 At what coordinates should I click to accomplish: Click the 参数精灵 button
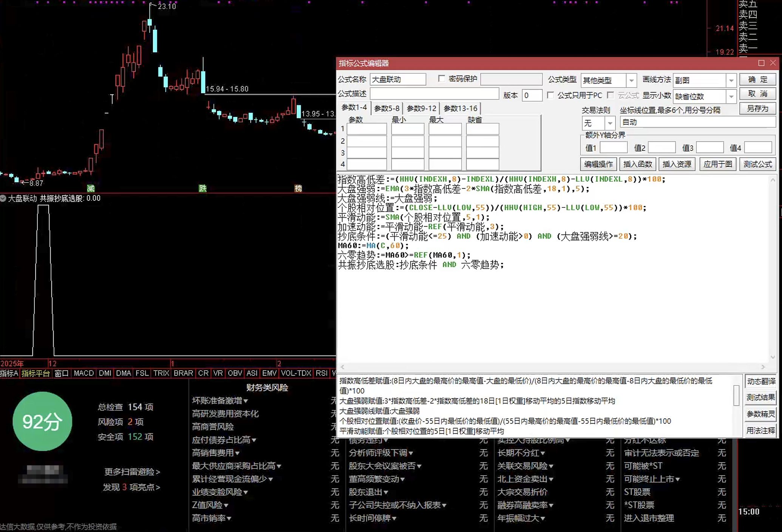coord(760,414)
